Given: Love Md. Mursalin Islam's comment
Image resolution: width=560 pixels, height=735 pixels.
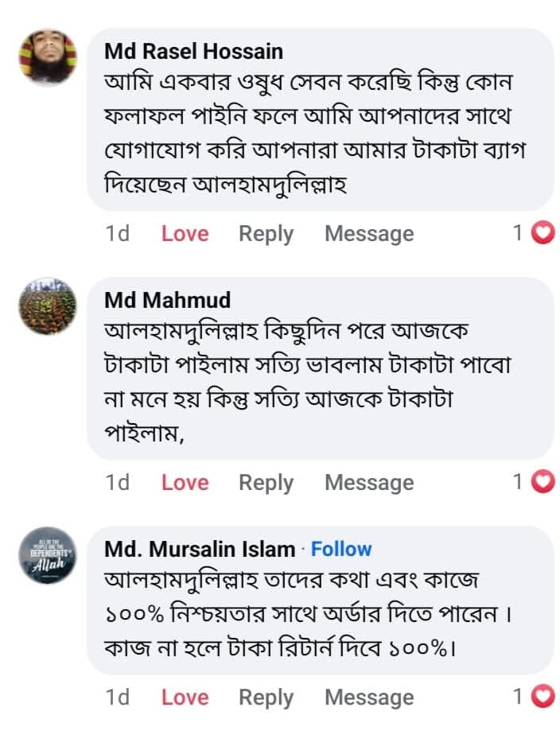Looking at the screenshot, I should [185, 698].
